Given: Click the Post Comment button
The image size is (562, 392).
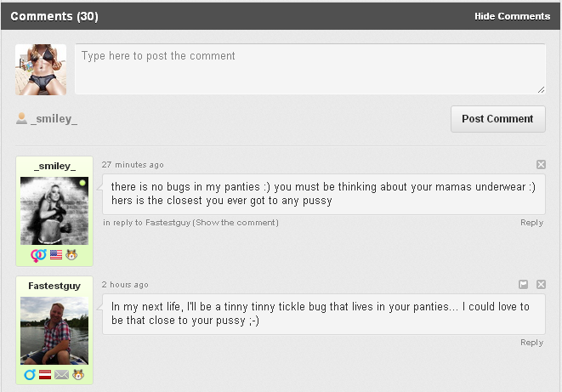Looking at the screenshot, I should click(x=498, y=119).
